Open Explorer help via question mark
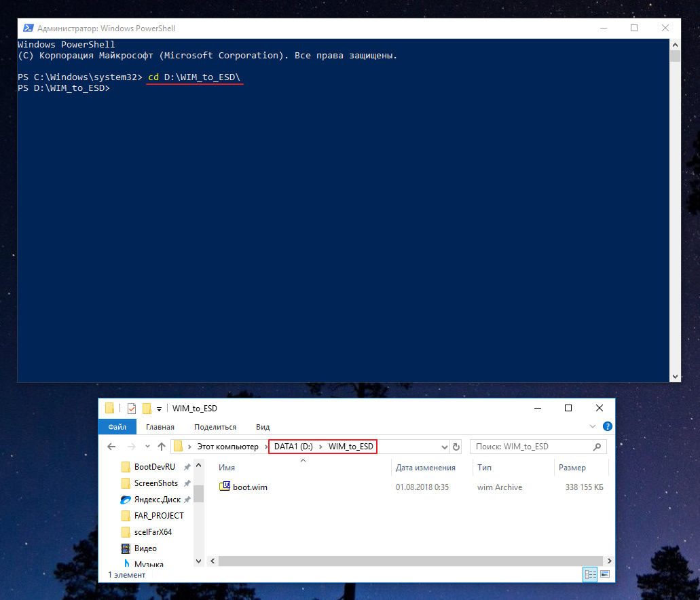 [x=607, y=426]
